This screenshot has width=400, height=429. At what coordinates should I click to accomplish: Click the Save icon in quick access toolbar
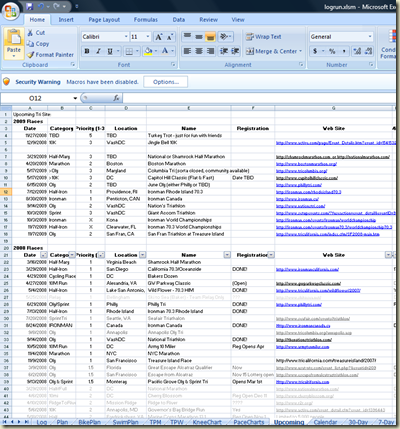(x=30, y=6)
